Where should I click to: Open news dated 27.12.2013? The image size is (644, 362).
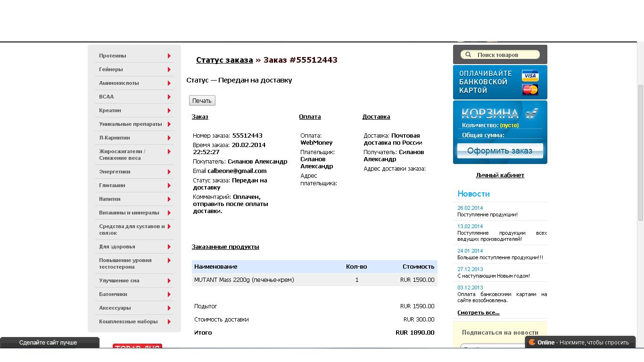pyautogui.click(x=494, y=276)
